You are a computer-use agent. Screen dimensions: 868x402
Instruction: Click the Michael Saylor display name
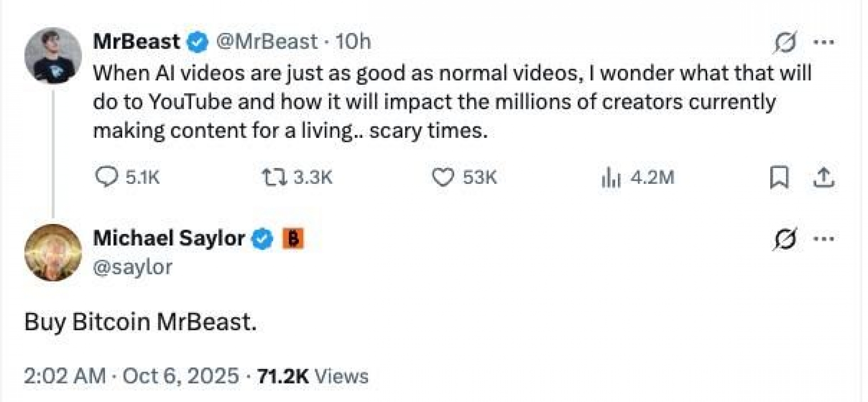point(169,238)
